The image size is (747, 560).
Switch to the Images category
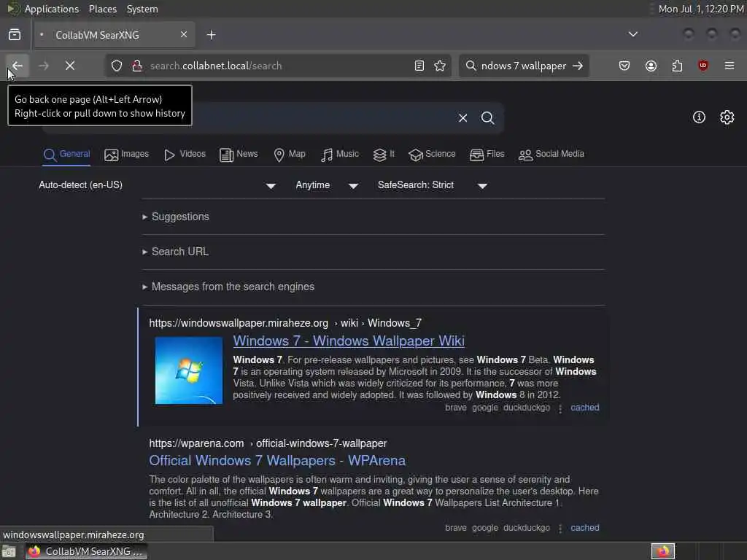(126, 155)
